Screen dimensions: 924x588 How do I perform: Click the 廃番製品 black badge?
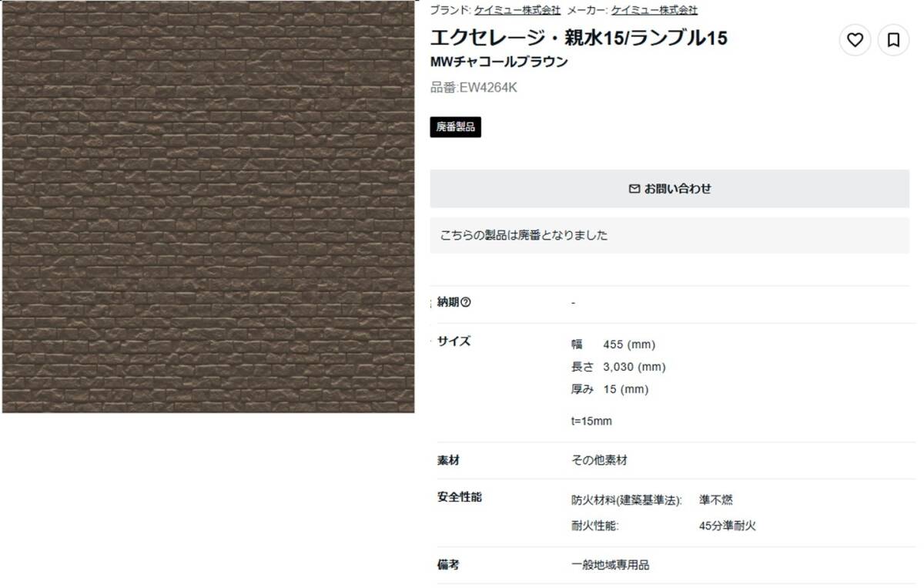(455, 127)
